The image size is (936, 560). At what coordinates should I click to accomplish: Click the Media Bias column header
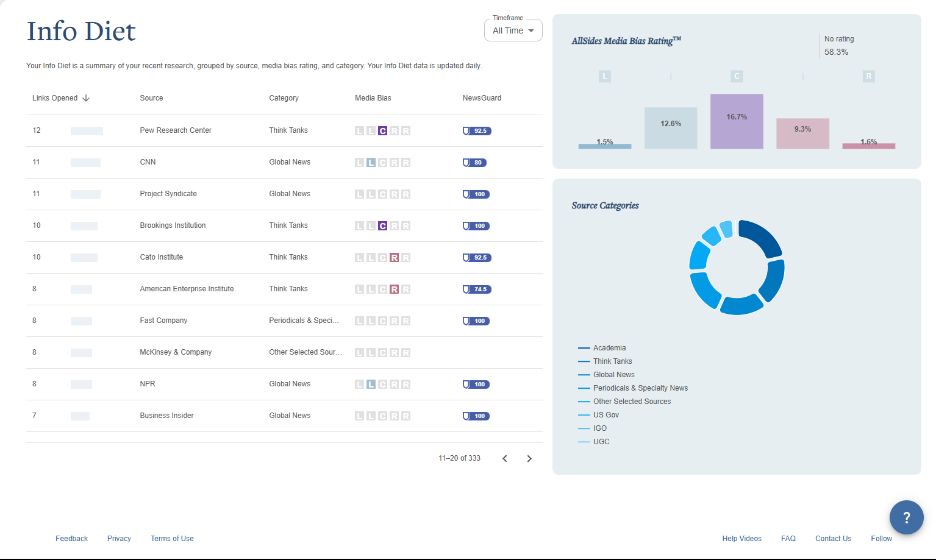pyautogui.click(x=373, y=98)
